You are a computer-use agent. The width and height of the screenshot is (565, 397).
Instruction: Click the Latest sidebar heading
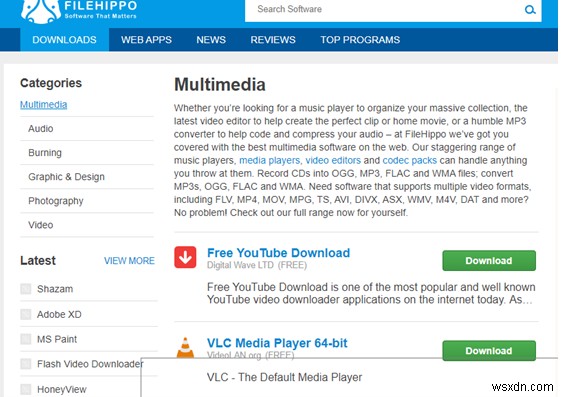(38, 260)
